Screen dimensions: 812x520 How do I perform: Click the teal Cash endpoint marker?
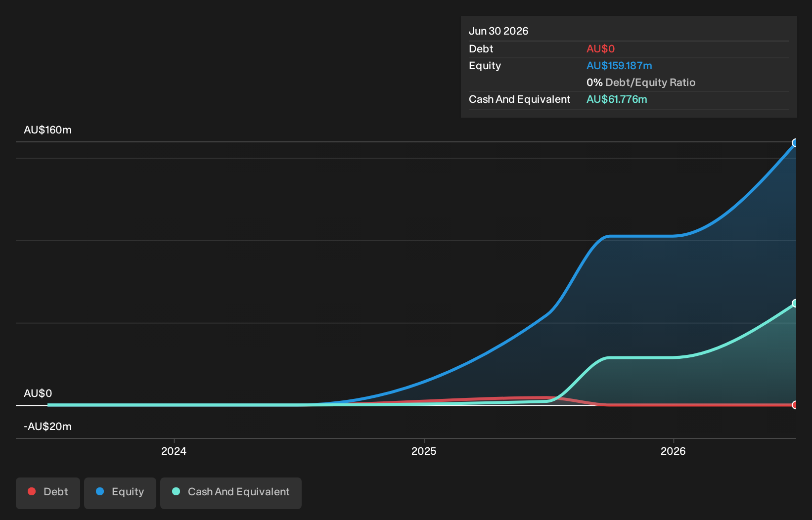click(x=795, y=303)
